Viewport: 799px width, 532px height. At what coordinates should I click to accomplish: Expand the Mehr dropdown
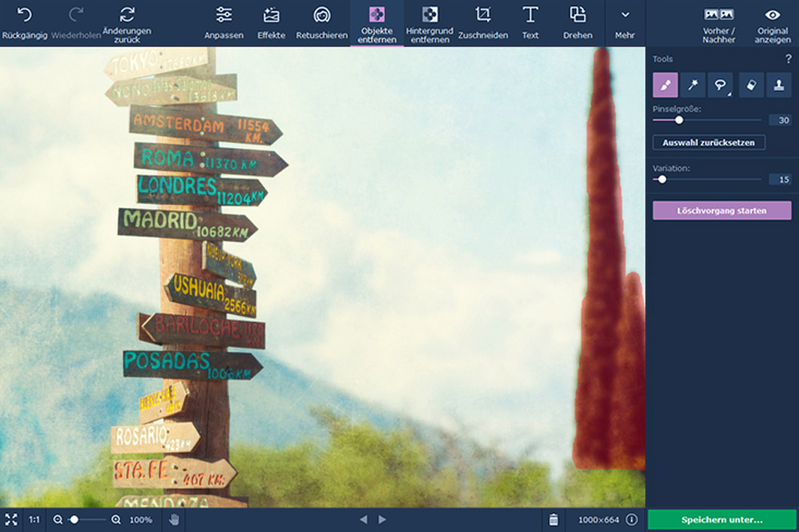tap(625, 23)
